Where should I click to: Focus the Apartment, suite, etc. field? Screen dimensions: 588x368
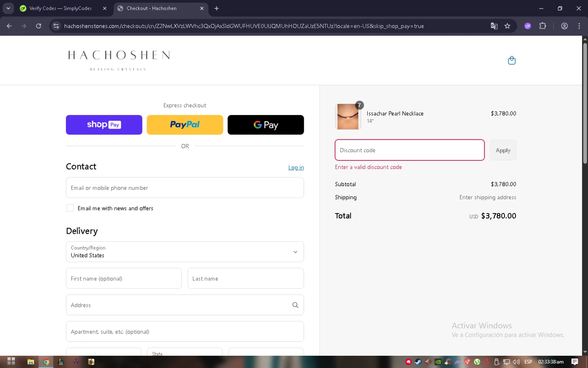[185, 332]
